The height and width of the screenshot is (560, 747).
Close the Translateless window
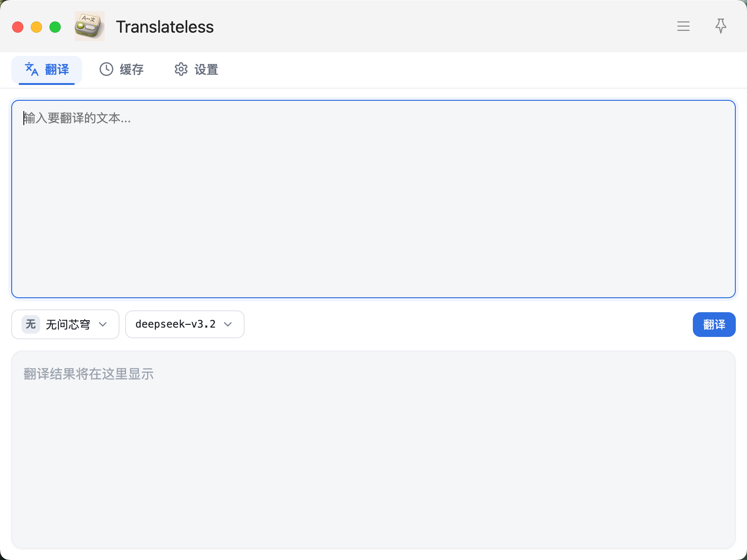tap(18, 27)
